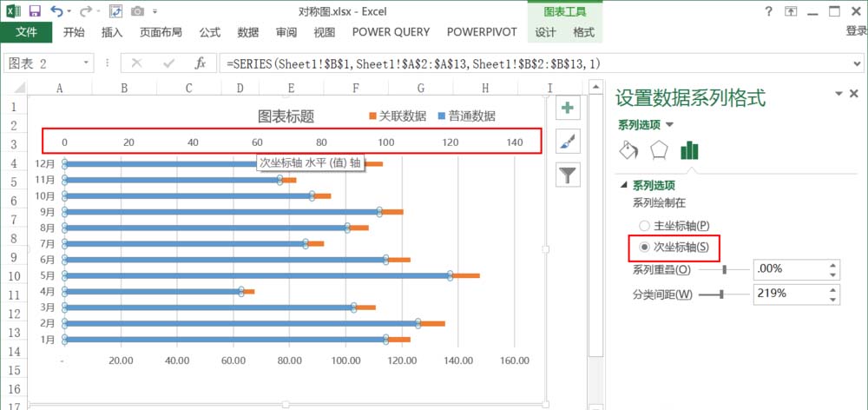Select the chart title 图表标题
Screen dimensions: 868x410
[x=286, y=116]
